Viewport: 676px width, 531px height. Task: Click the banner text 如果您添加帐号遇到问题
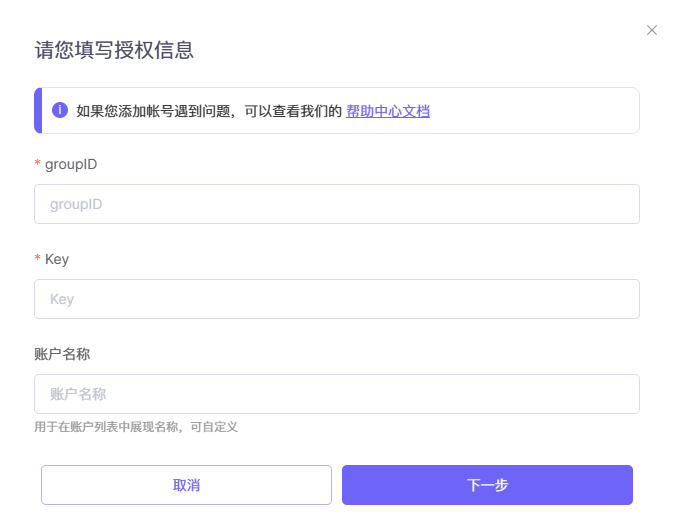pyautogui.click(x=153, y=111)
